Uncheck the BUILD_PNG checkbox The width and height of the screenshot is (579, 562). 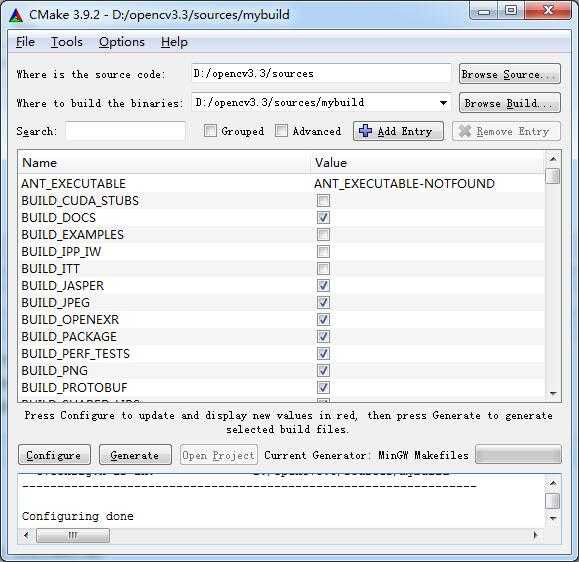click(323, 370)
